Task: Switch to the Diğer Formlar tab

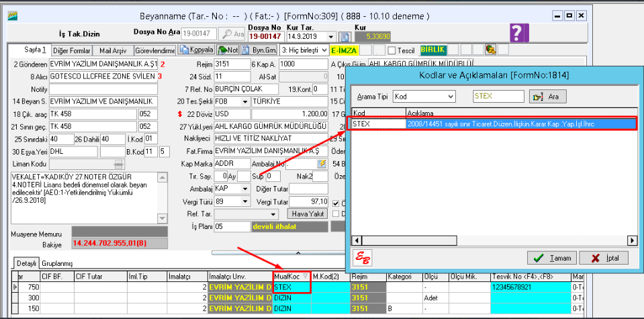Action: pos(71,50)
